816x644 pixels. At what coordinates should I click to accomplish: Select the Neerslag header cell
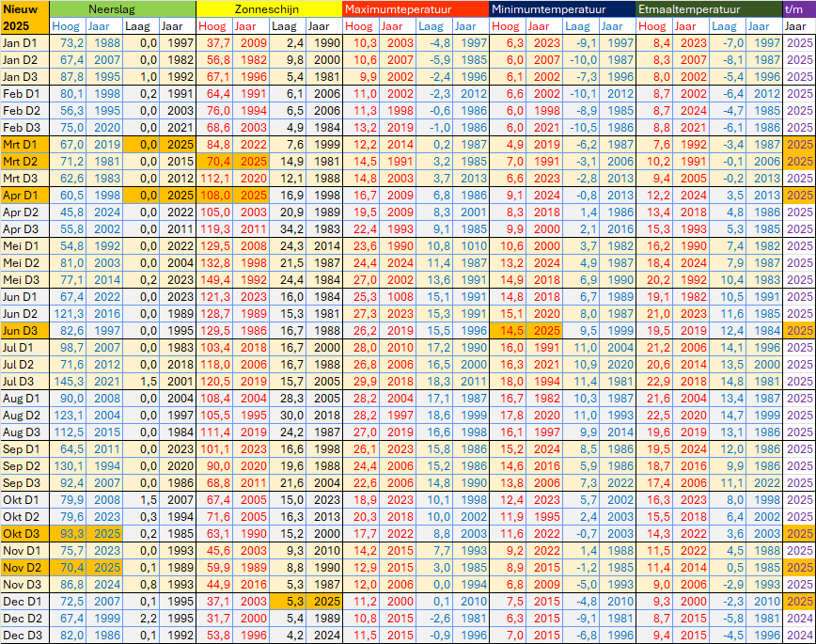click(x=122, y=8)
